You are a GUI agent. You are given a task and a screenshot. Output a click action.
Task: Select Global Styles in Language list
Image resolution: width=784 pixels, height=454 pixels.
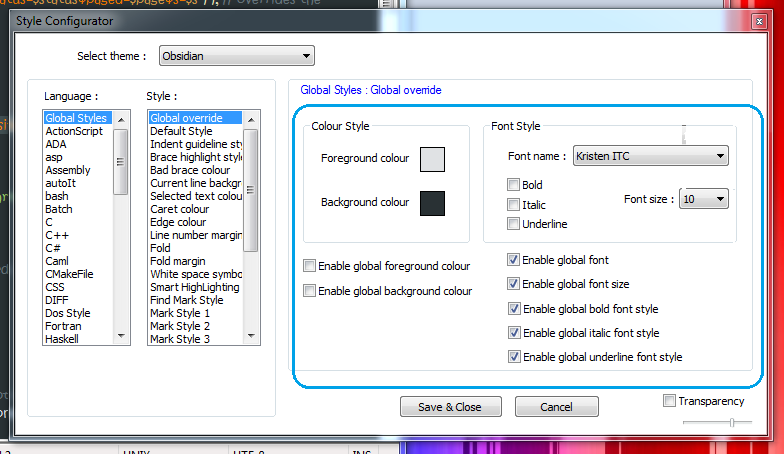[x=78, y=118]
